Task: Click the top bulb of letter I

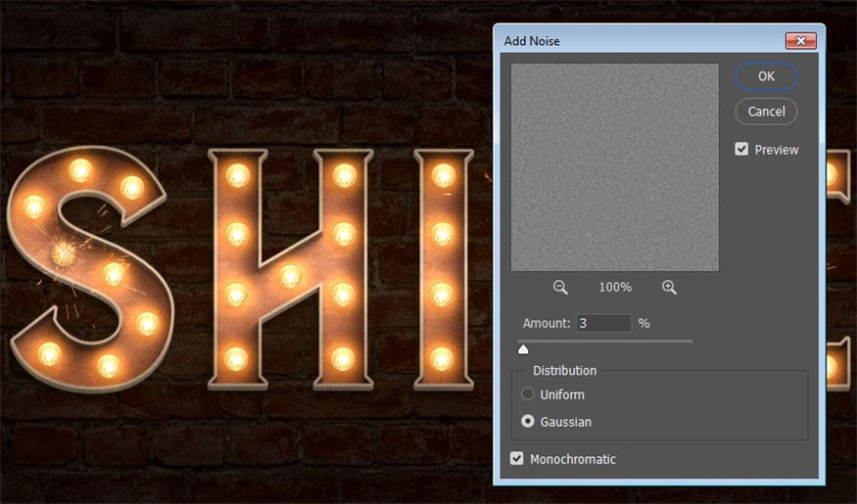Action: pos(444,175)
